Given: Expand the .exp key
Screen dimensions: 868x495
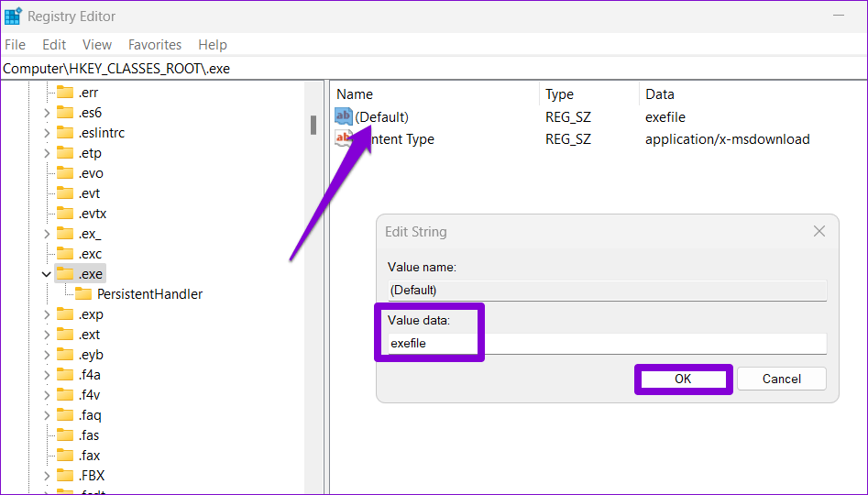Looking at the screenshot, I should (x=47, y=314).
